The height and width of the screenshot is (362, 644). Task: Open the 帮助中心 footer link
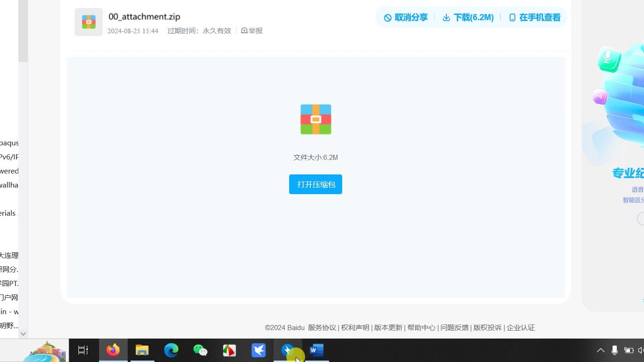point(421,328)
